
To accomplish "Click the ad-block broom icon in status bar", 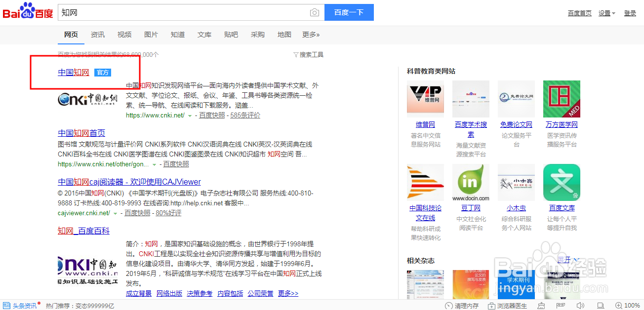I will 541,306.
